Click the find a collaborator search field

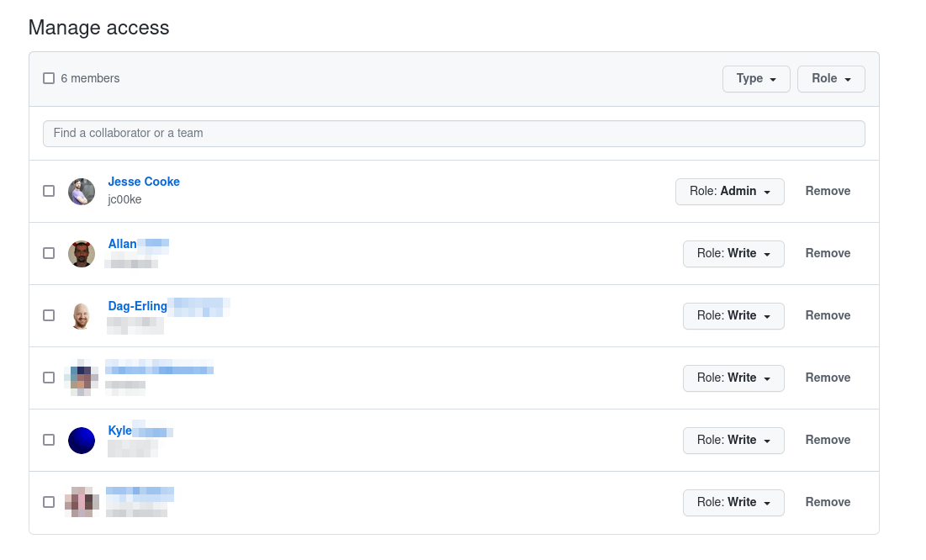(454, 133)
